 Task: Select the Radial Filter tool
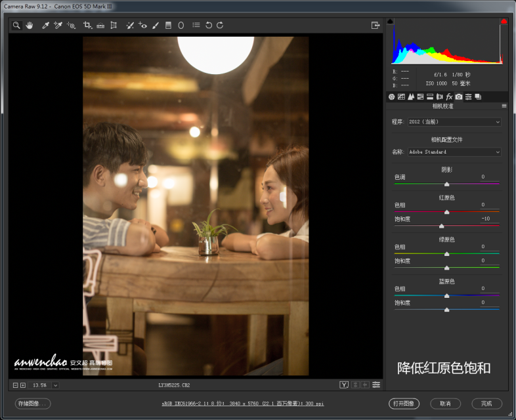181,26
